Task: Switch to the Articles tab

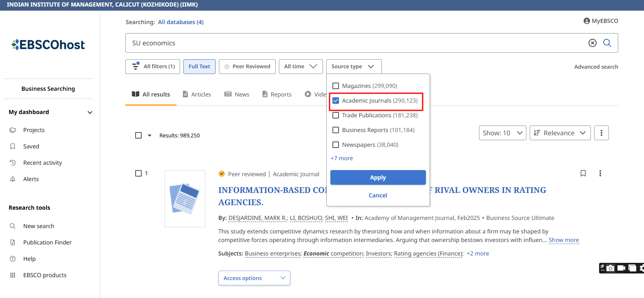Action: (x=197, y=94)
